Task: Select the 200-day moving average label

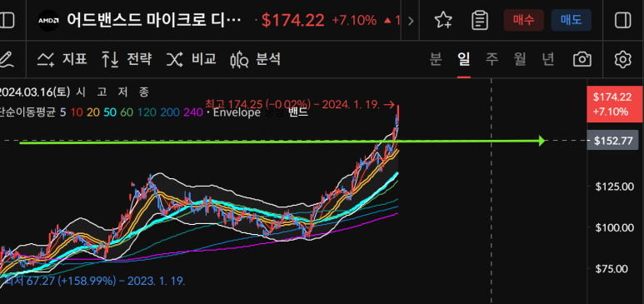Action: [169, 112]
